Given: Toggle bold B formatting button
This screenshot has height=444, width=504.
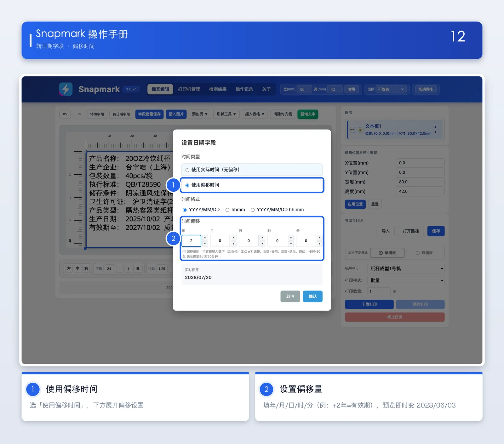Looking at the screenshot, I should [138, 269].
